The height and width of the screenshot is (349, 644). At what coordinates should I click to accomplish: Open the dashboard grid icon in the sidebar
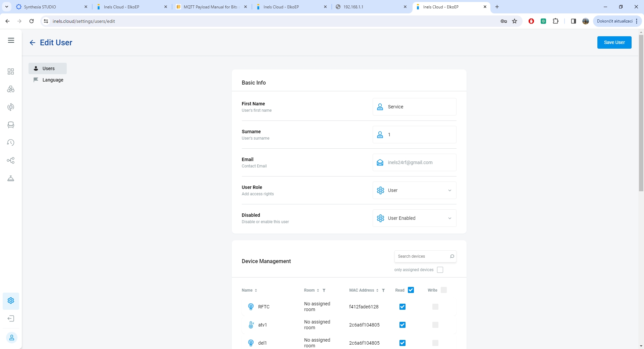pyautogui.click(x=11, y=71)
